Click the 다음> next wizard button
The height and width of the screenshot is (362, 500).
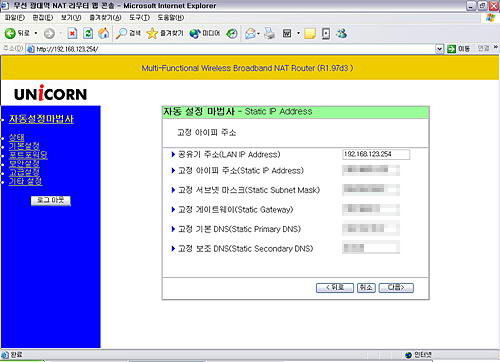[x=396, y=288]
